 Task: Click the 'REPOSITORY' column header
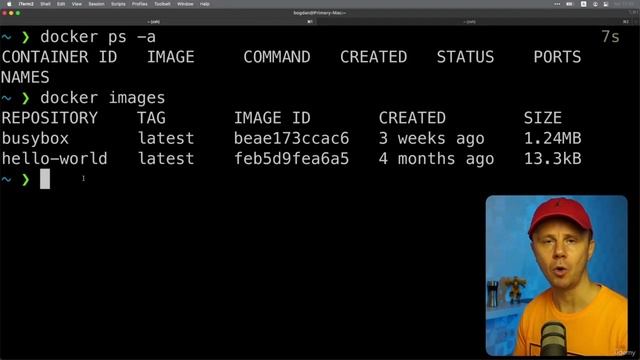(x=50, y=118)
